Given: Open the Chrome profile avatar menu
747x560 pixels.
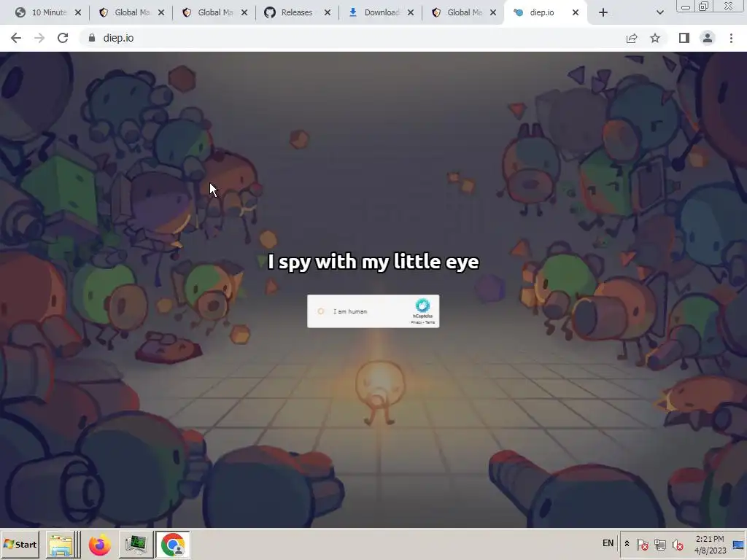Looking at the screenshot, I should 708,38.
